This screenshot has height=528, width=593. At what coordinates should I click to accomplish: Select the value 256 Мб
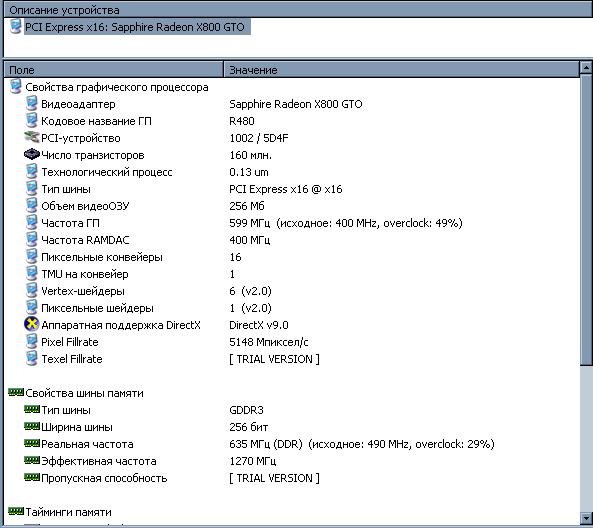(x=247, y=206)
